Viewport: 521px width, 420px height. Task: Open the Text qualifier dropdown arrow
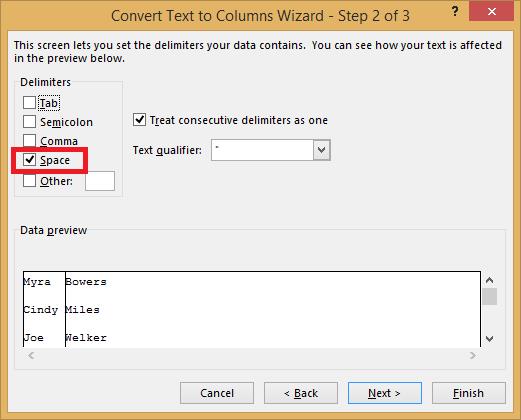(x=321, y=150)
